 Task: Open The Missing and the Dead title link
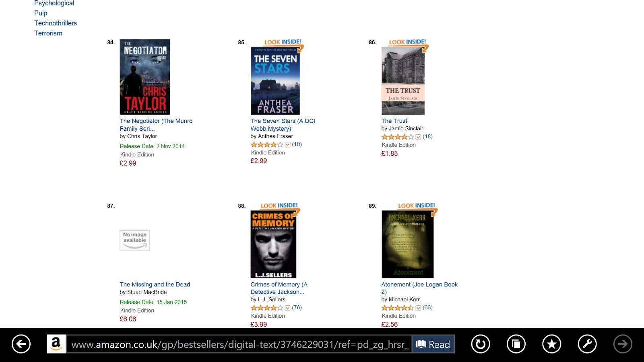click(155, 284)
